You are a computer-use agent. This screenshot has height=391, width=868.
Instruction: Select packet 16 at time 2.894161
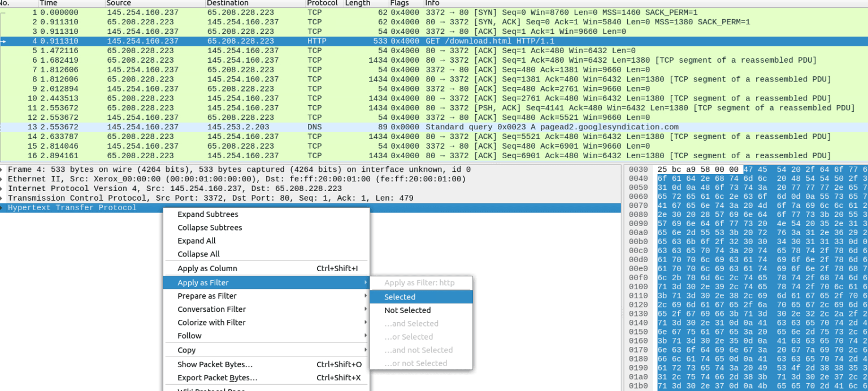(x=434, y=156)
